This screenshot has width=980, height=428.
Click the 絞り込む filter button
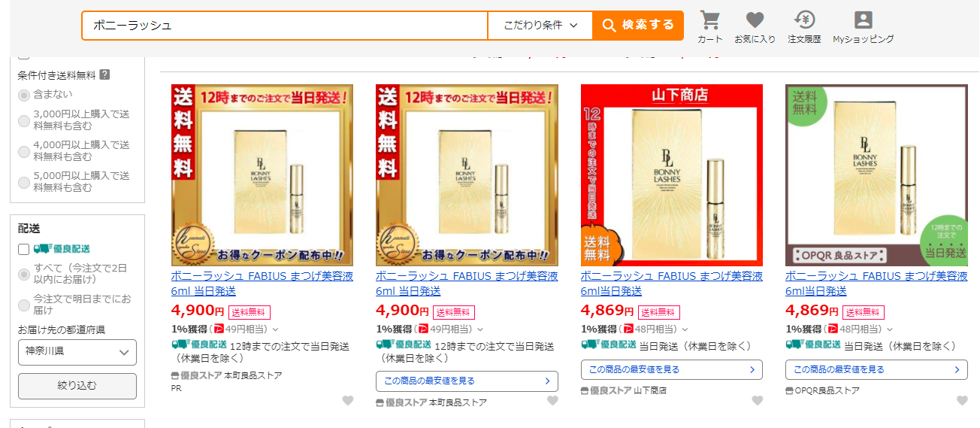(77, 386)
